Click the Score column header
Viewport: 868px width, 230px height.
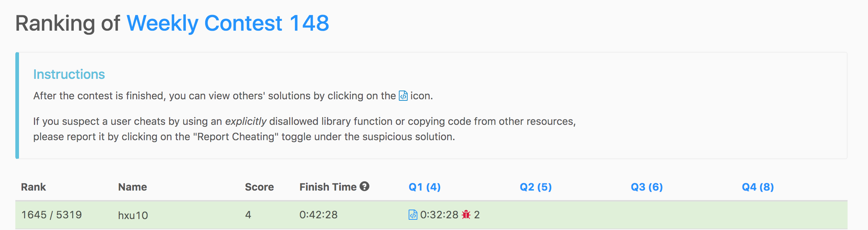click(x=259, y=187)
